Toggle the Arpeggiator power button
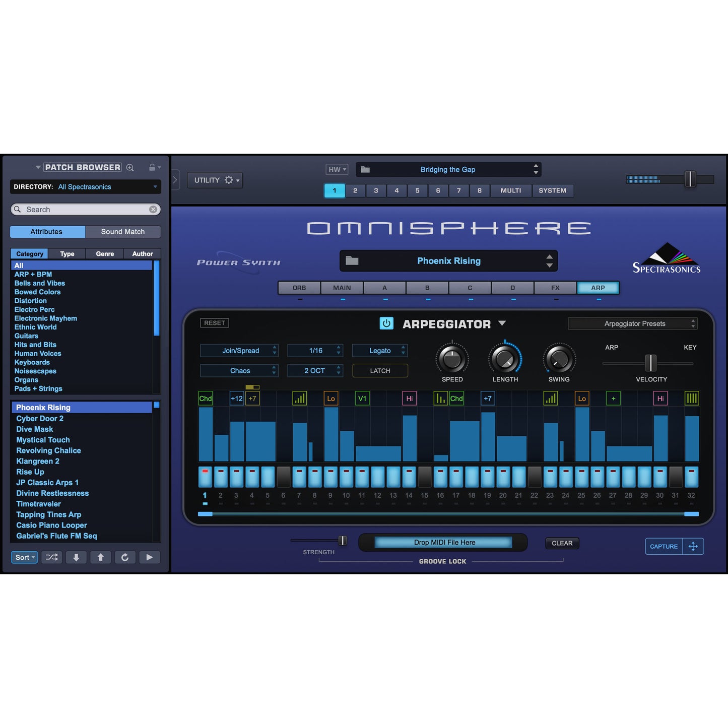This screenshot has width=728, height=728. (386, 323)
